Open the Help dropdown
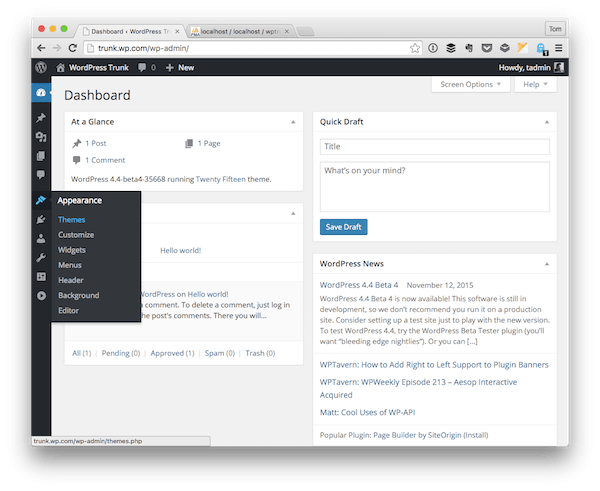Screen dimensions: 600x491 click(535, 84)
